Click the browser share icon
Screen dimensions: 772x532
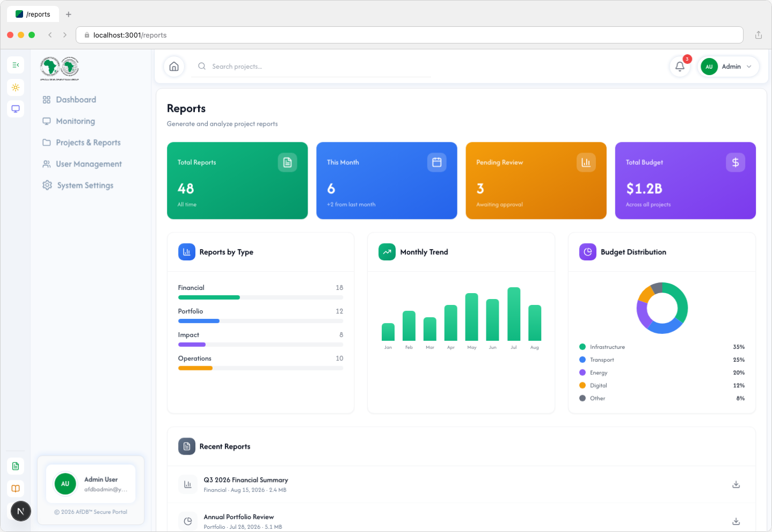click(759, 35)
